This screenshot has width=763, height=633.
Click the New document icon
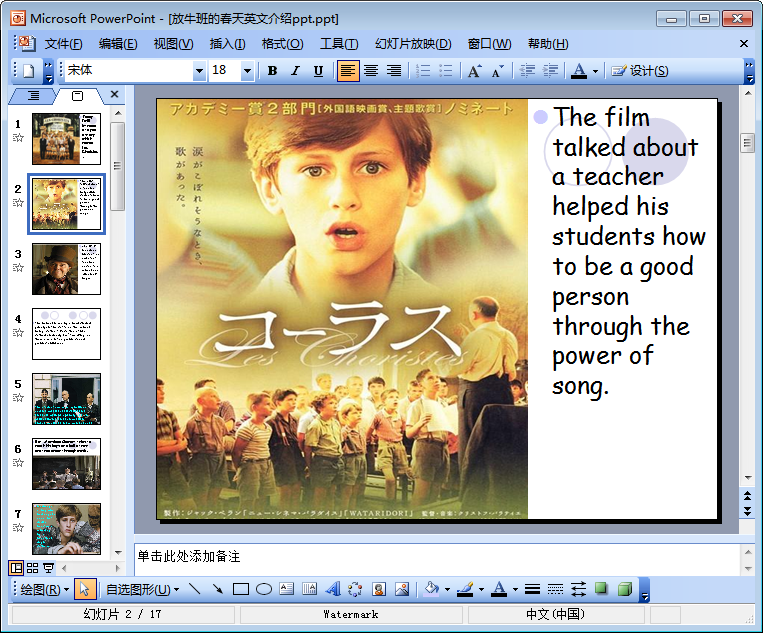(29, 71)
